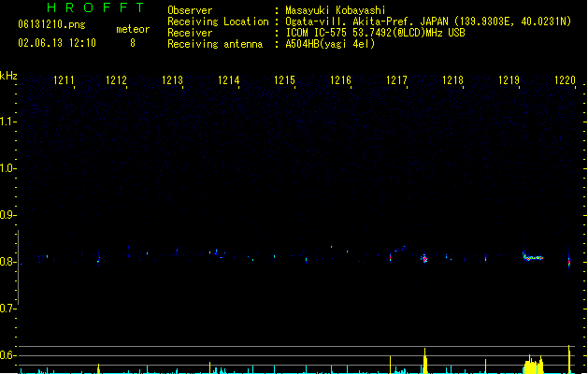Click the bright echo between 1217 and 1218

pyautogui.click(x=424, y=258)
